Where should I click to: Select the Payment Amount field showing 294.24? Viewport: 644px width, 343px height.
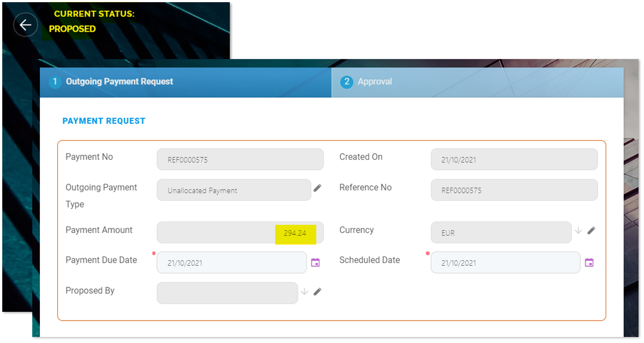[x=240, y=232]
